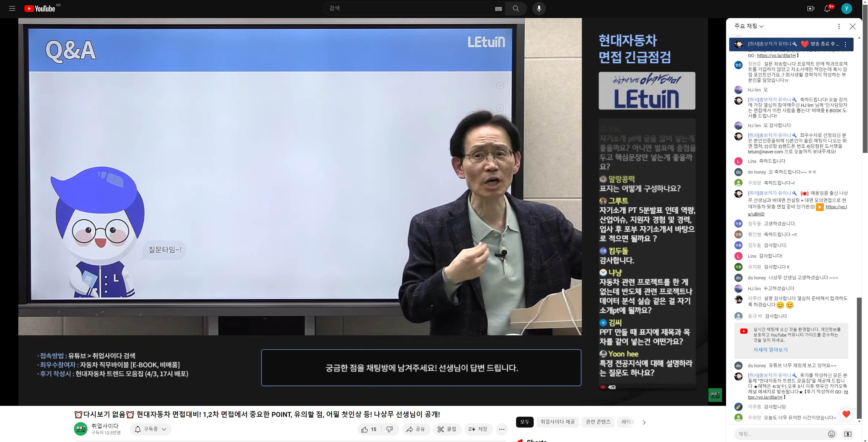Send a heart reaction in chat
Image resolution: width=868 pixels, height=442 pixels.
846,414
